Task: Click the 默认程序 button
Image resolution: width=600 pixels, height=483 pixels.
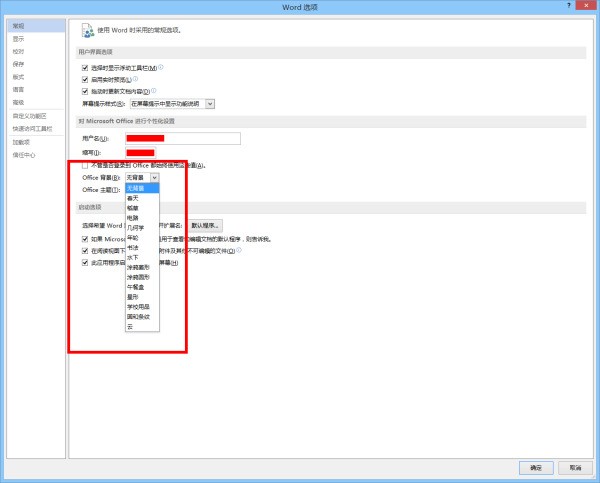Action: tap(205, 225)
